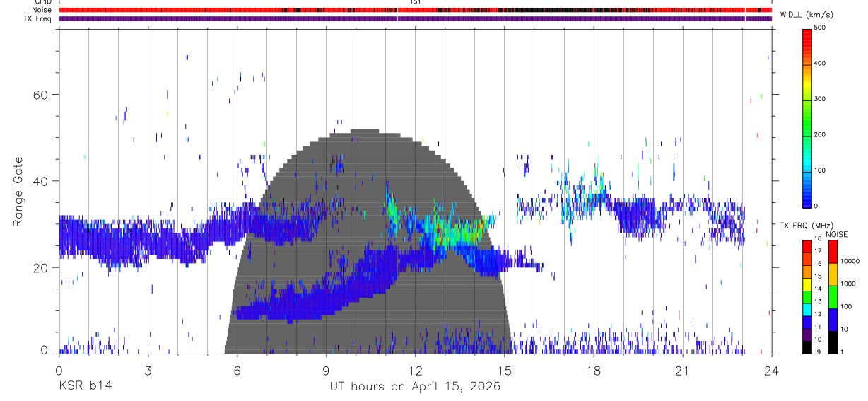Screen dimensions: 868x401
Task: Click the 500 tick on the width colorbar
Action: [820, 28]
